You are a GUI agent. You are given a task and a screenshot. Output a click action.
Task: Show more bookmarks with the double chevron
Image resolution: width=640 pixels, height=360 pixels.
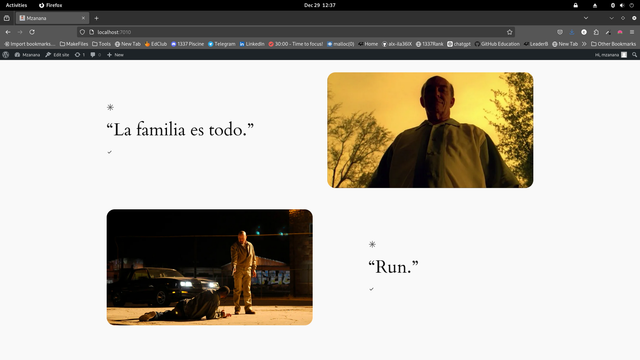[x=584, y=44]
